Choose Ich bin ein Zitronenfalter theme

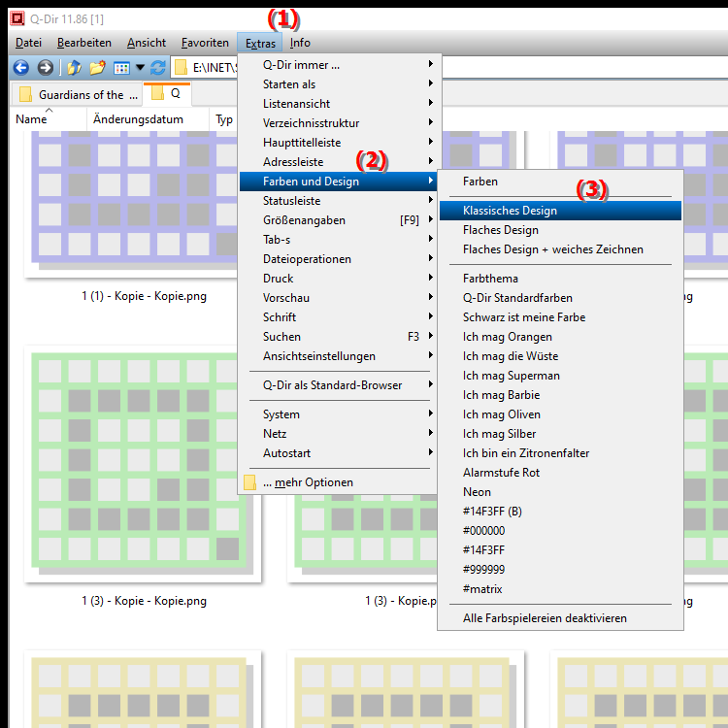click(560, 453)
